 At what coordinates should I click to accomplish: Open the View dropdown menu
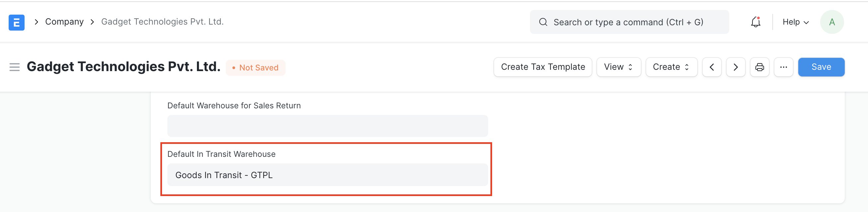click(x=618, y=67)
